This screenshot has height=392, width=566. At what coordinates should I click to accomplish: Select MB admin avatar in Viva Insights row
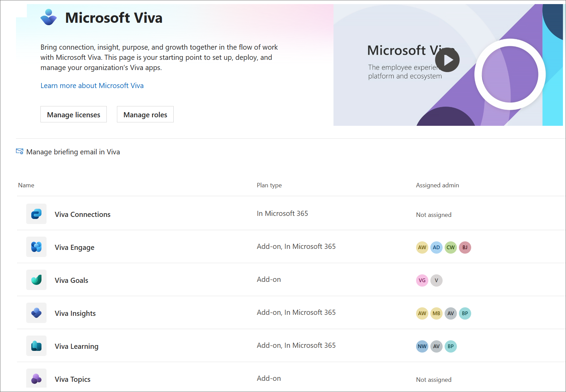[436, 313]
